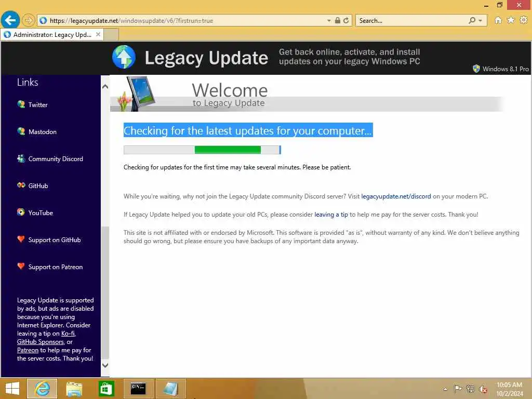Open the Tools gear icon
This screenshot has height=399, width=532.
(x=524, y=20)
